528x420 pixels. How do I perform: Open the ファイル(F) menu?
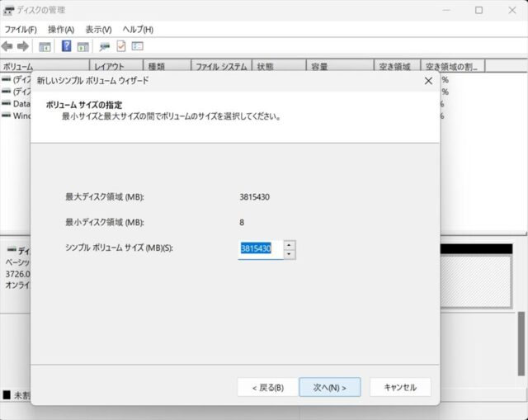[21, 29]
